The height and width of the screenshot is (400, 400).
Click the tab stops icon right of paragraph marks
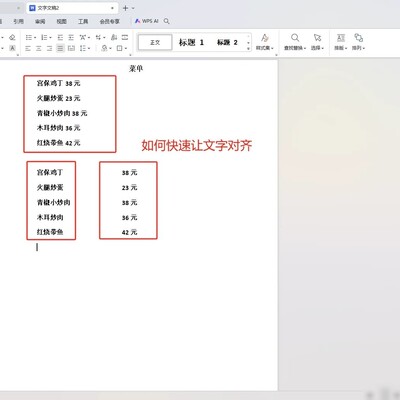pos(125,37)
